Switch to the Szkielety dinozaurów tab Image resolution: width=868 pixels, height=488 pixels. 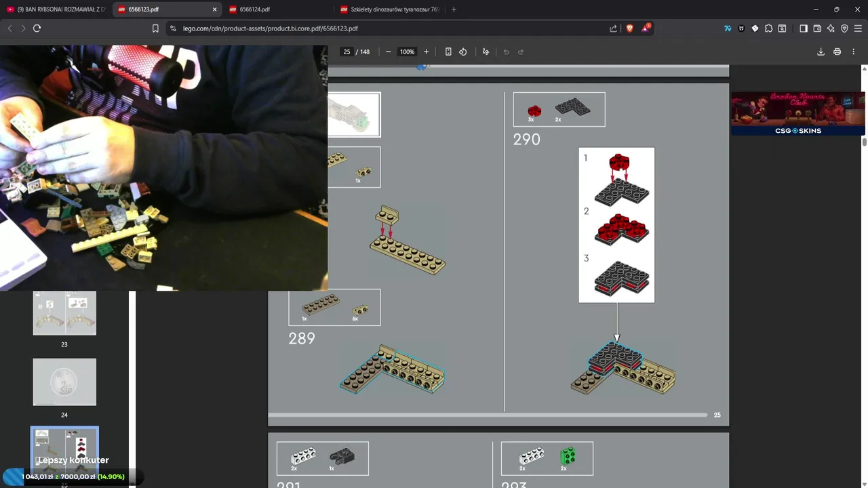click(390, 9)
